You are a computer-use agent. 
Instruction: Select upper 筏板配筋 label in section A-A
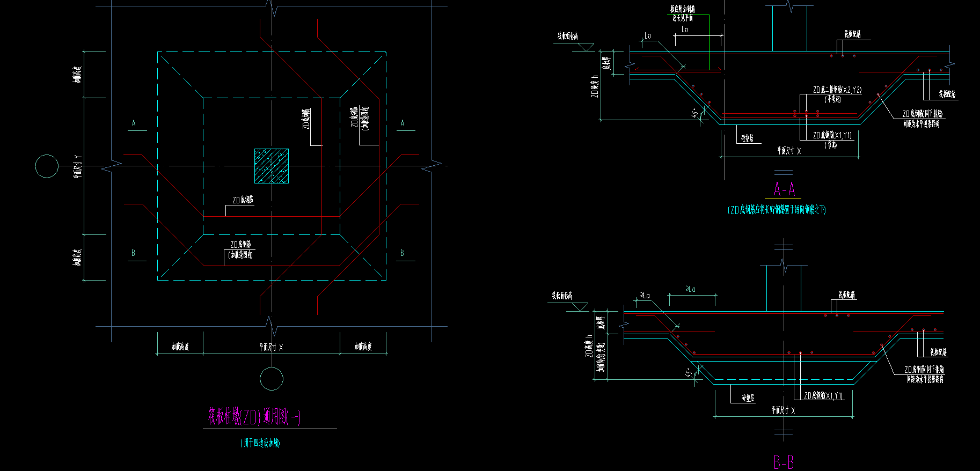853,34
